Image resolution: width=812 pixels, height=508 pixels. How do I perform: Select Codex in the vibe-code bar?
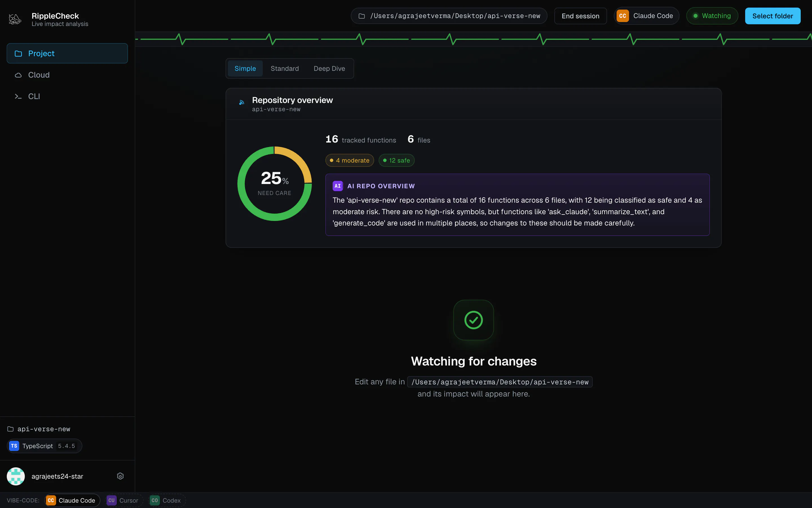pyautogui.click(x=167, y=500)
